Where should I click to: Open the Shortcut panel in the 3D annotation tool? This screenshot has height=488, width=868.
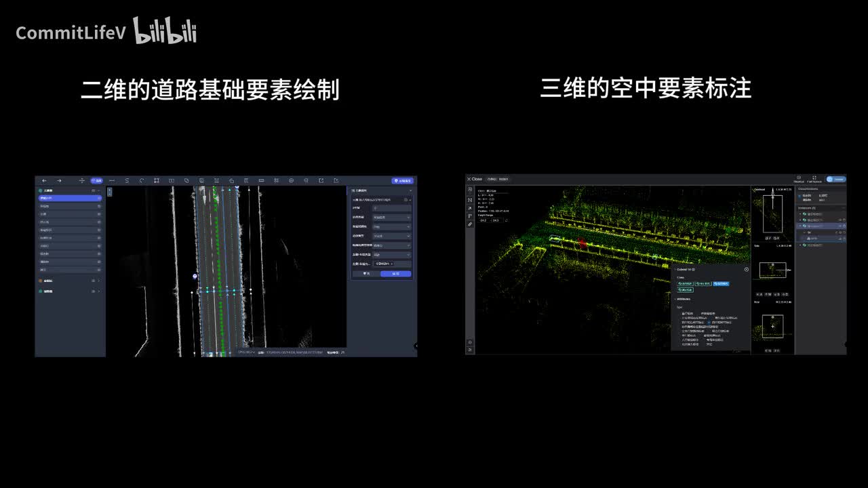coord(799,179)
